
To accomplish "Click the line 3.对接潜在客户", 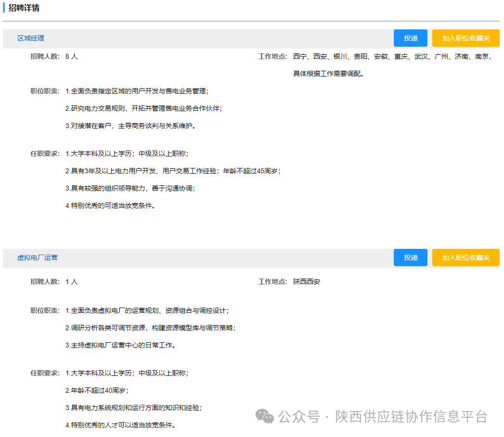I will [x=130, y=126].
